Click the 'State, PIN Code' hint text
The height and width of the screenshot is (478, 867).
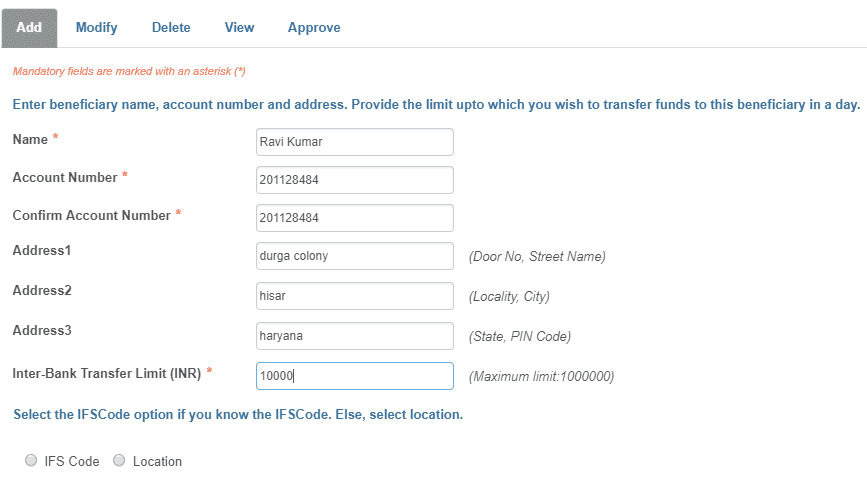coord(520,337)
